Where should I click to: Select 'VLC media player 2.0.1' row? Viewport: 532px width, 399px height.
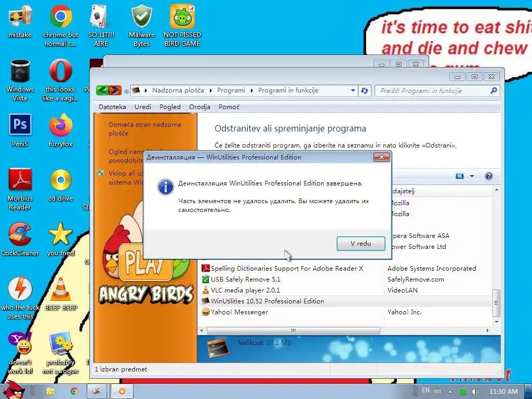pyautogui.click(x=346, y=290)
